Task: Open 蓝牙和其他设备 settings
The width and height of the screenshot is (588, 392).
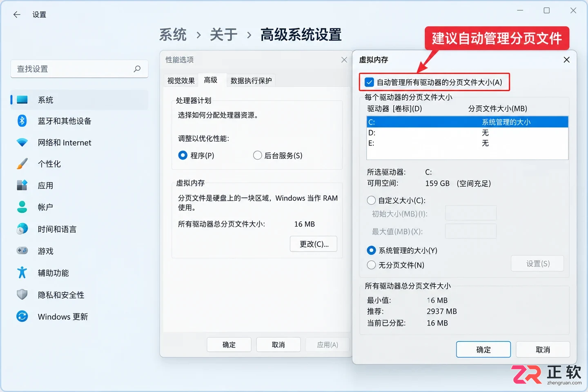Action: point(65,121)
